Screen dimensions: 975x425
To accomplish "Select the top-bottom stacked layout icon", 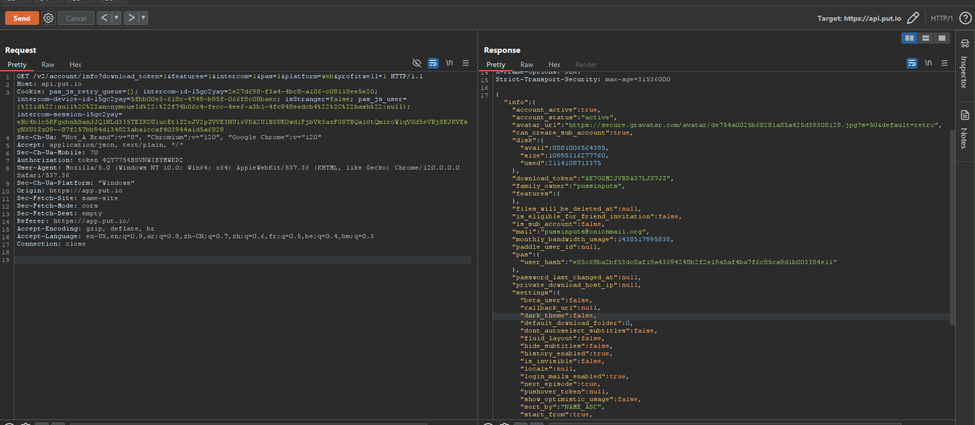I will click(926, 39).
